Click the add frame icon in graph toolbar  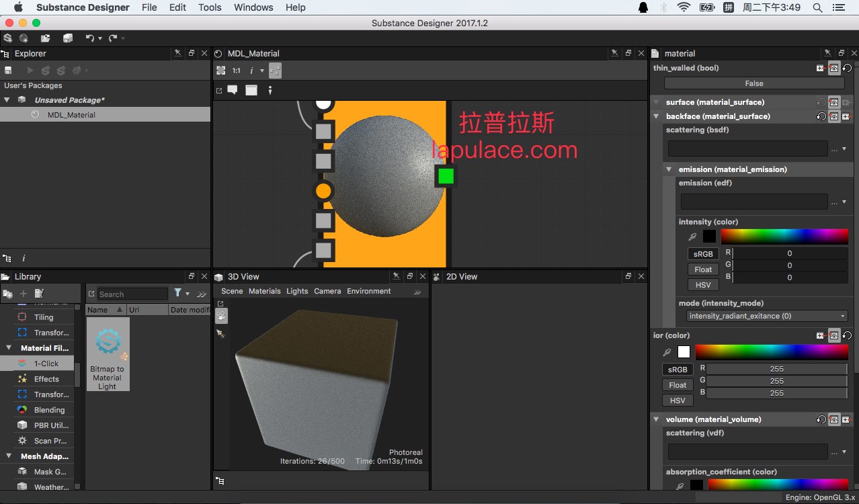point(251,90)
